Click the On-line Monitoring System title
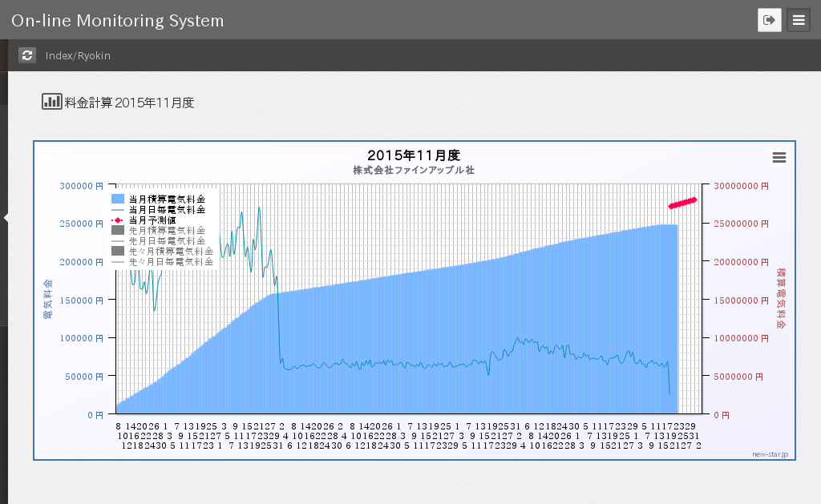 118,20
